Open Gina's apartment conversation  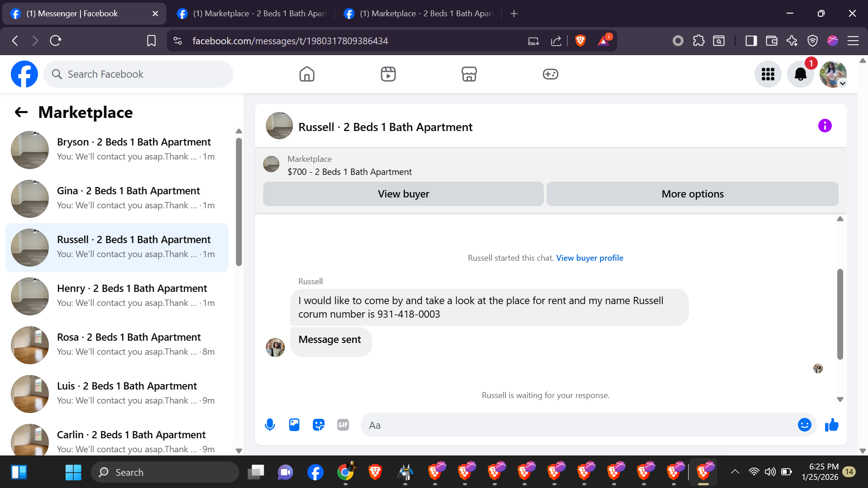[117, 199]
